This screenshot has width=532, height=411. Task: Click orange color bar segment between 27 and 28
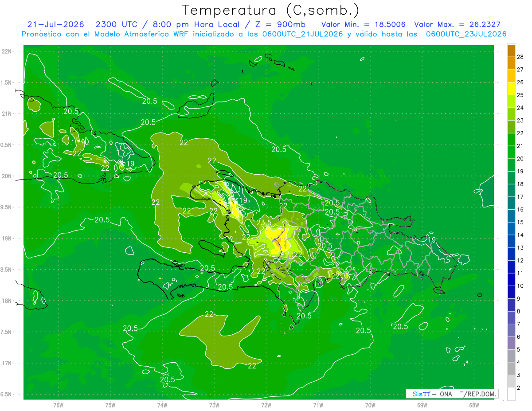[x=511, y=63]
